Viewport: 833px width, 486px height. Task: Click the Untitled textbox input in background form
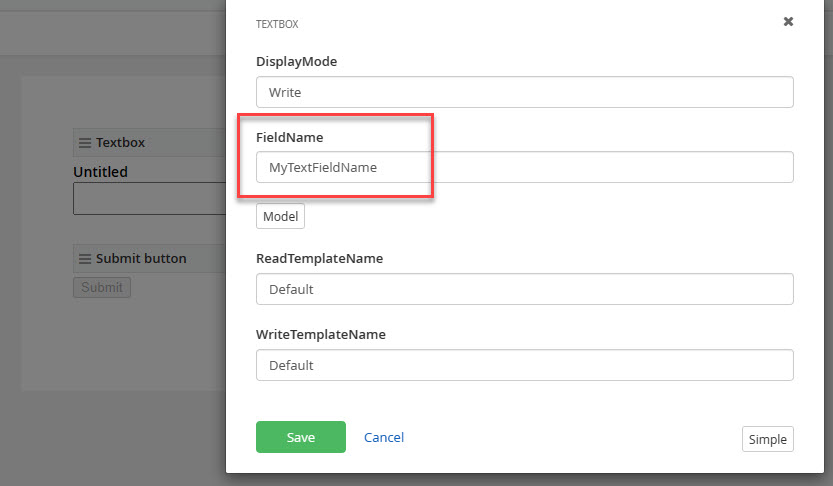[150, 199]
